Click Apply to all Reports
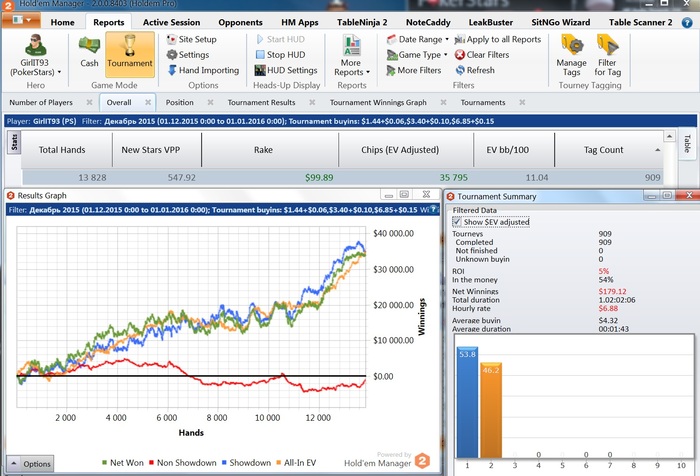Image resolution: width=700 pixels, height=476 pixels. [x=498, y=39]
